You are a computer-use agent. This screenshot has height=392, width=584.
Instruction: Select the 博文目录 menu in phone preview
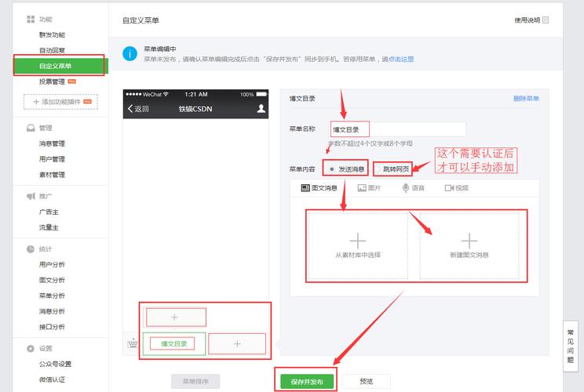pos(174,343)
